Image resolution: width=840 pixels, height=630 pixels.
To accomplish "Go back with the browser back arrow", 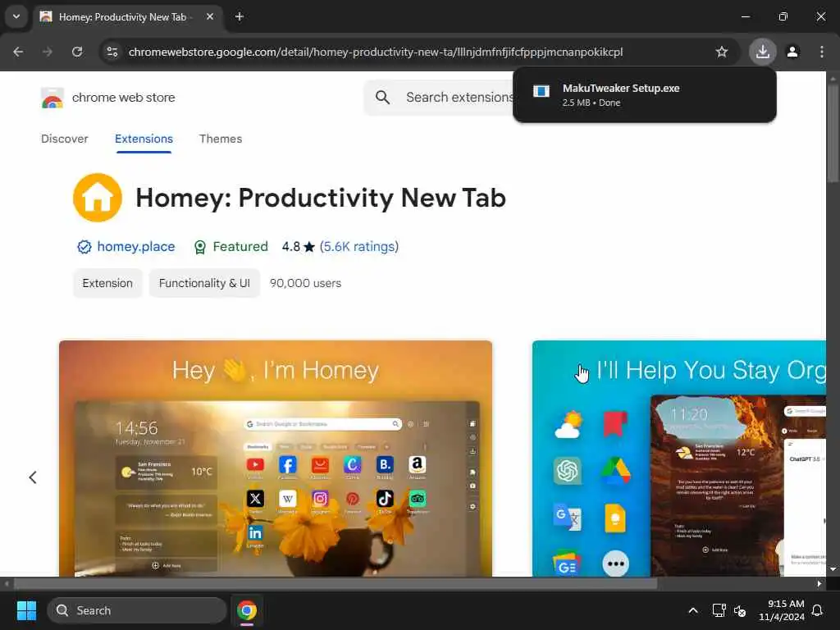I will click(18, 52).
